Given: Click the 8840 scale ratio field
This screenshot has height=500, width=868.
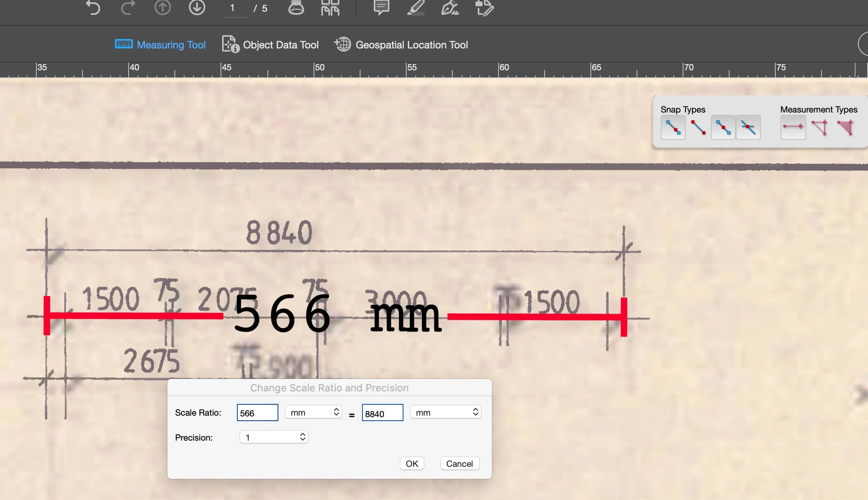Looking at the screenshot, I should (x=382, y=413).
